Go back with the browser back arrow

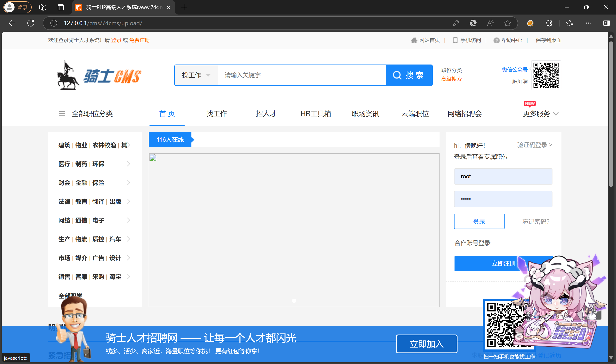[12, 23]
